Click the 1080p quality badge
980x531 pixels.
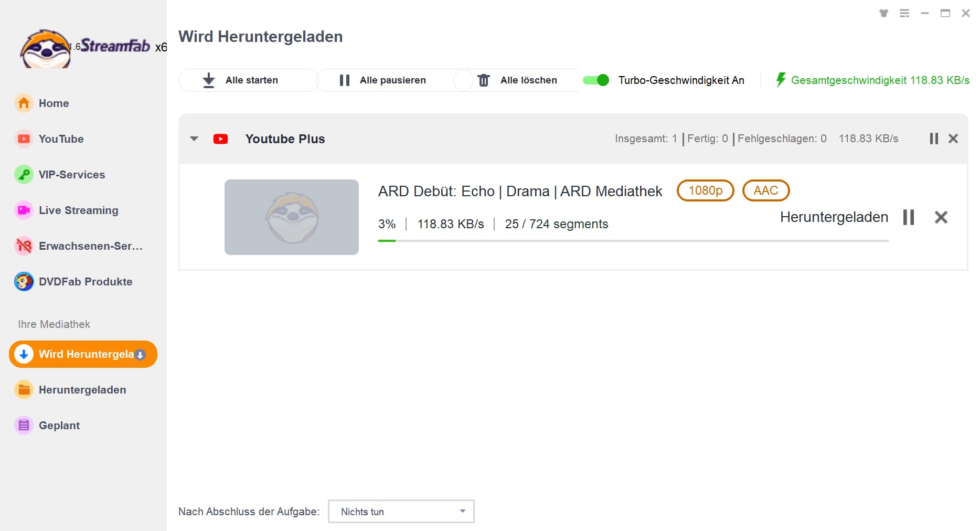(x=706, y=190)
